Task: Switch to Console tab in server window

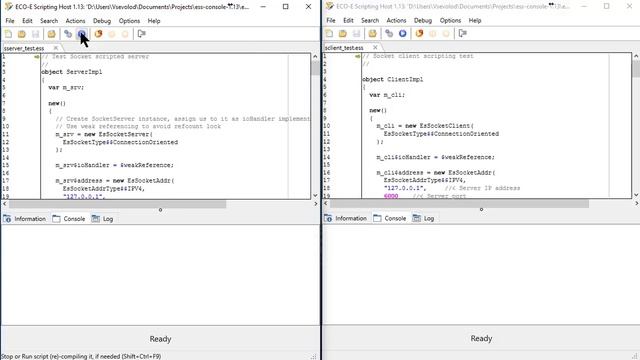Action: [x=69, y=219]
